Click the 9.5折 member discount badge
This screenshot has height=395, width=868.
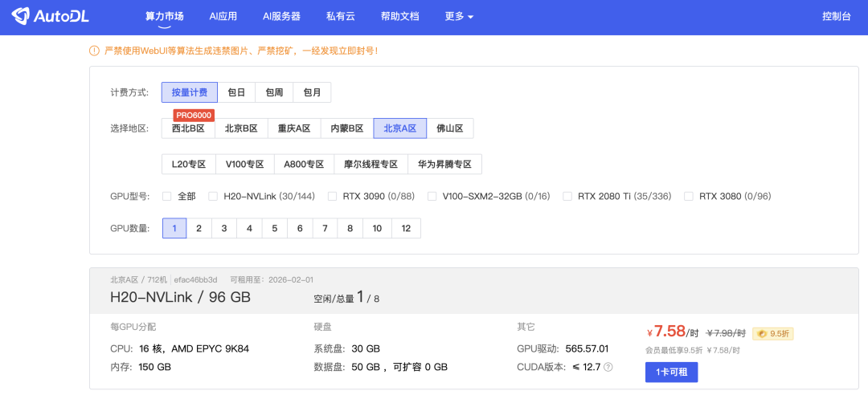pyautogui.click(x=772, y=333)
